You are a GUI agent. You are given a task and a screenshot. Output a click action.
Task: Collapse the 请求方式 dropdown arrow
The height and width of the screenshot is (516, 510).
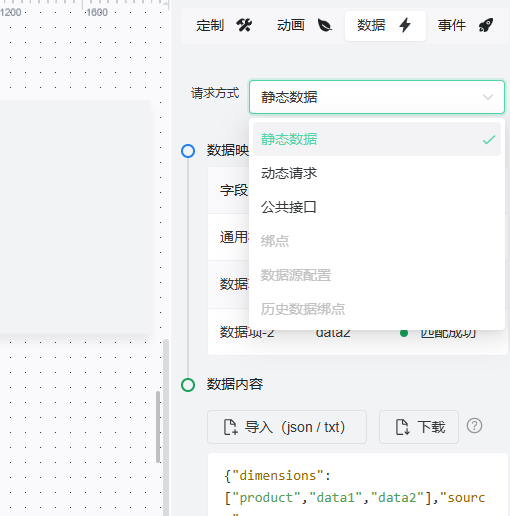tap(488, 97)
